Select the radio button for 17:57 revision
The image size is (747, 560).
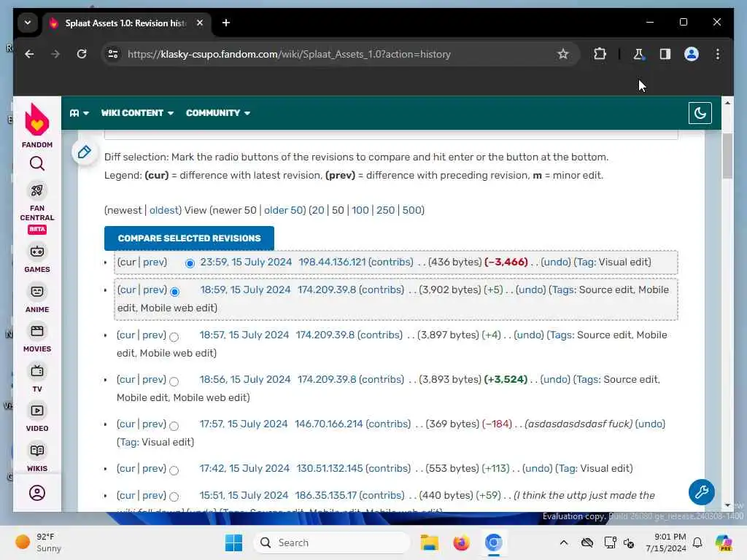click(x=174, y=426)
